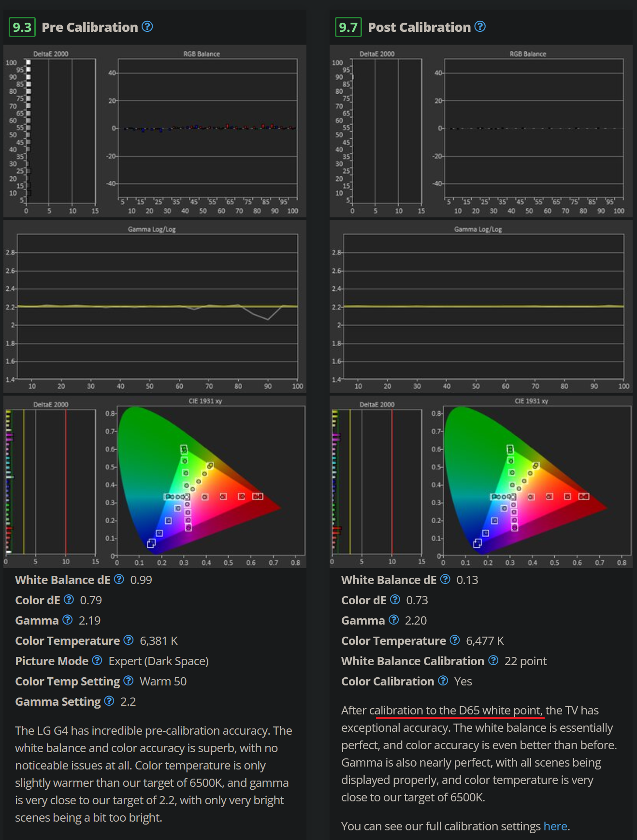Open help icon next to Post Calibration

[x=480, y=27]
